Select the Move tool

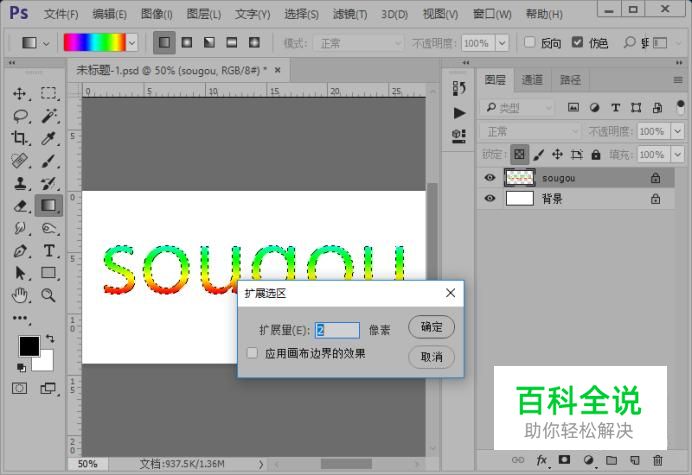pos(19,94)
